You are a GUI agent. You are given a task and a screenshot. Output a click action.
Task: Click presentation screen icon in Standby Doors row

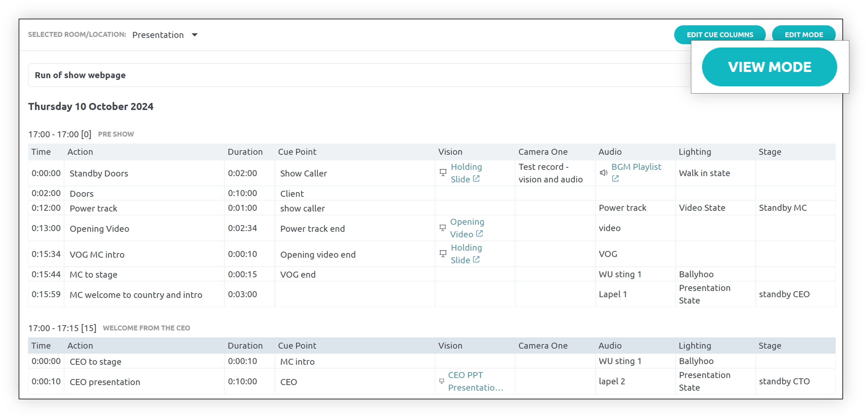(x=443, y=172)
